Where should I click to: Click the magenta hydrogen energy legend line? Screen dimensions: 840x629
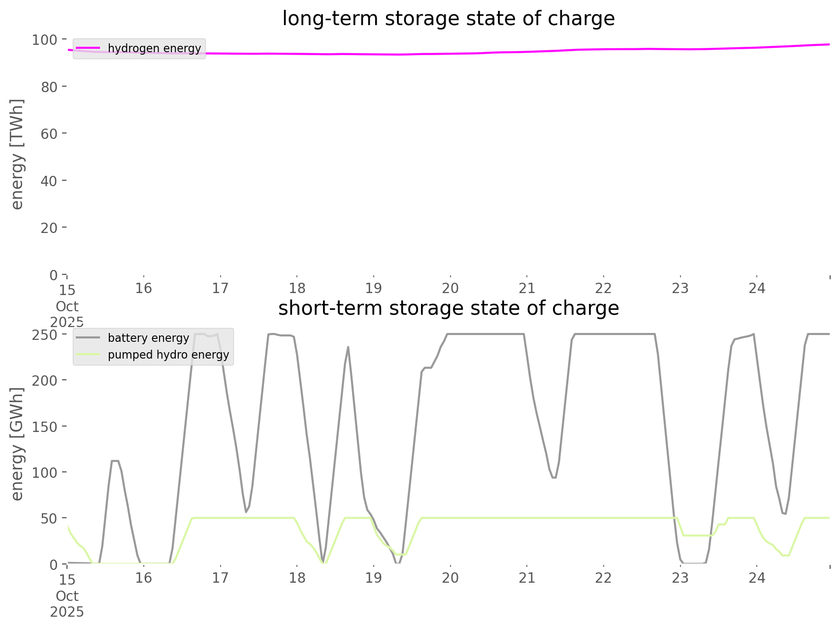click(88, 48)
